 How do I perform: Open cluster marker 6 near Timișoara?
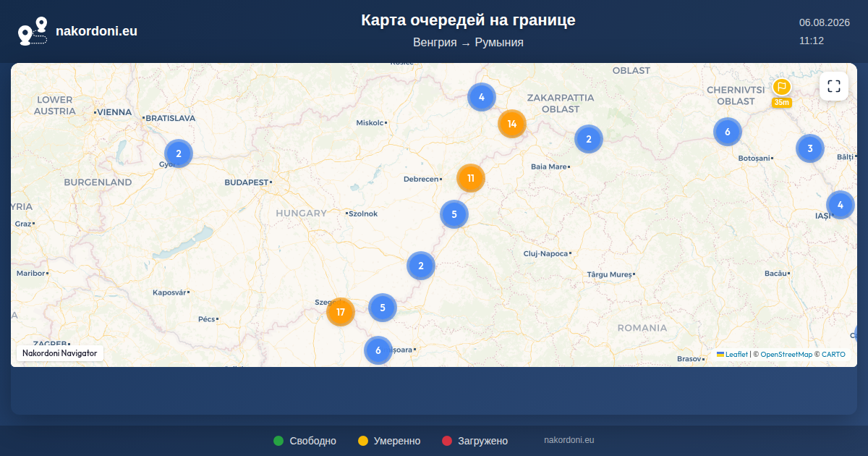pos(378,350)
